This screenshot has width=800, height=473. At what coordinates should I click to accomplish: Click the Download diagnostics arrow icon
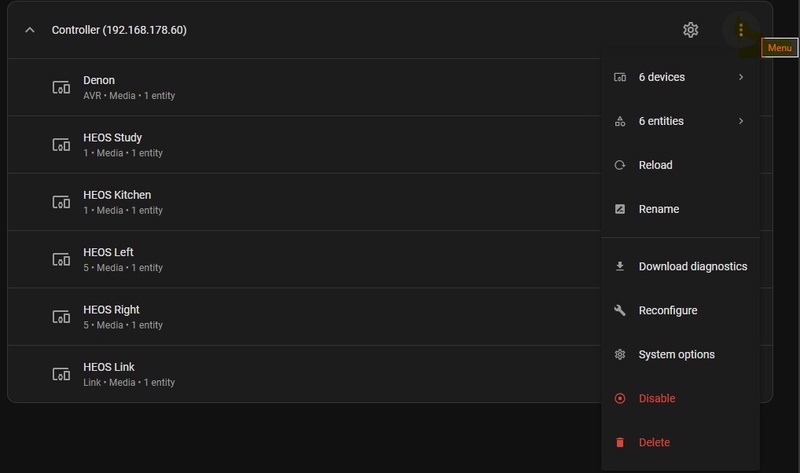(620, 266)
